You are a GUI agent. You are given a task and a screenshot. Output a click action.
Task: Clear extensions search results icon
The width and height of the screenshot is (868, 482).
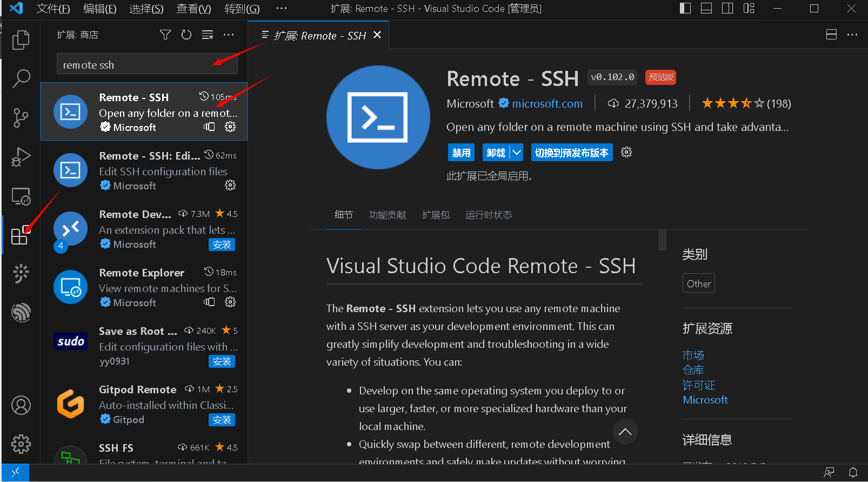click(x=208, y=35)
